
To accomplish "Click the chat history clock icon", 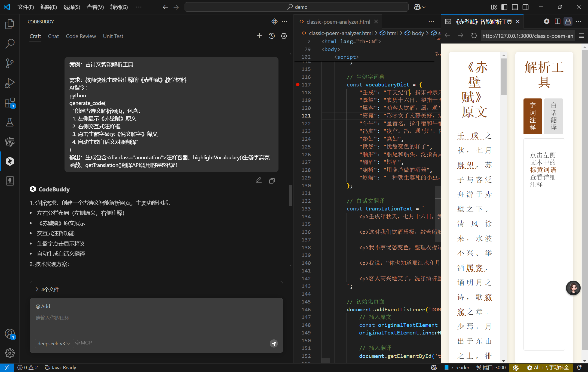I will 272,36.
